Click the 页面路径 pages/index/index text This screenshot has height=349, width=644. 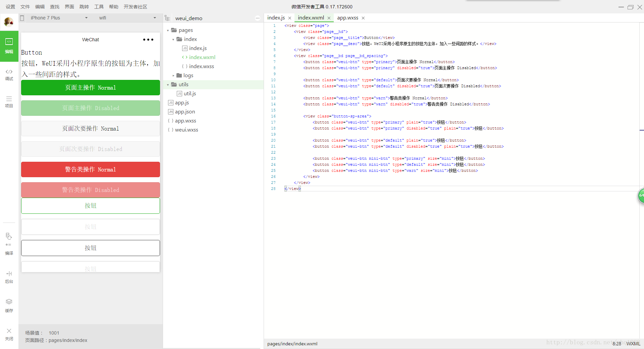point(56,340)
